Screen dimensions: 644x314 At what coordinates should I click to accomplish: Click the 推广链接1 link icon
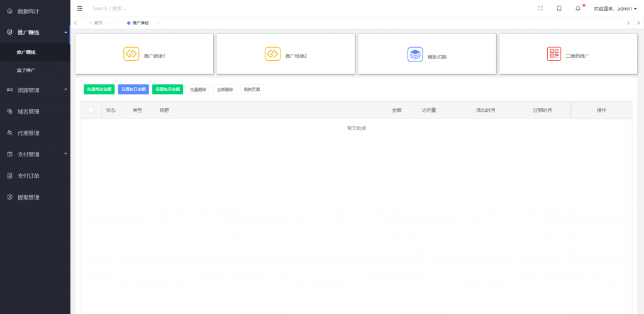coord(131,54)
